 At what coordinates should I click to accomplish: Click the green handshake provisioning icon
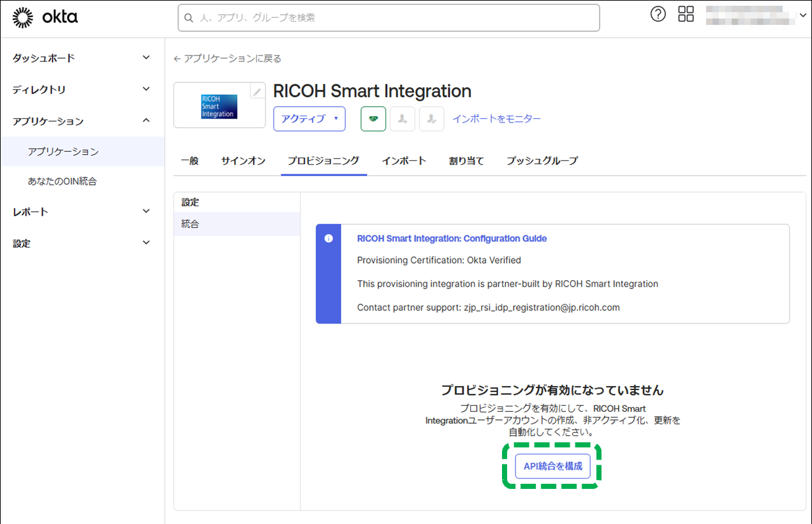(373, 119)
